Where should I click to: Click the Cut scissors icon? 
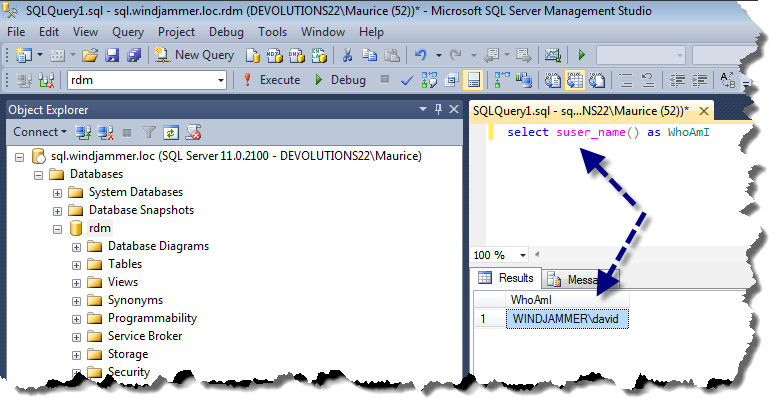pos(347,55)
